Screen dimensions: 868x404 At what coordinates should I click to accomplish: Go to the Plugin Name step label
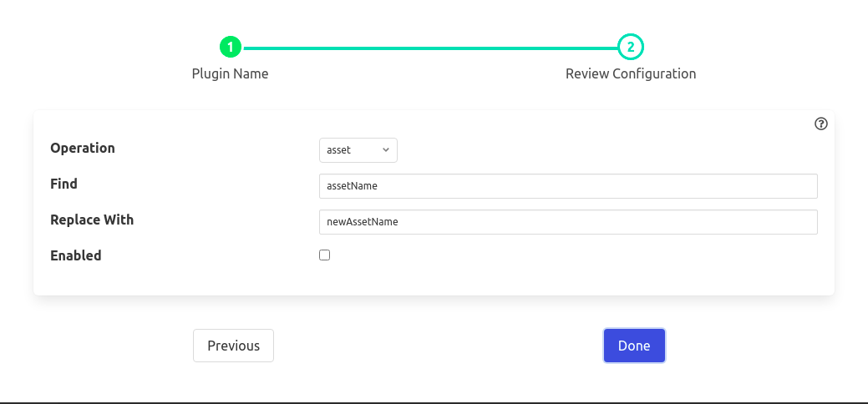(x=231, y=73)
